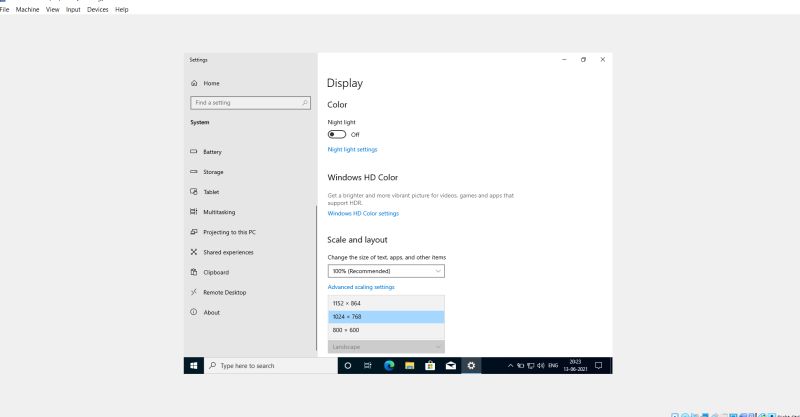800x417 pixels.
Task: Open File Explorer from the taskbar
Action: 410,365
